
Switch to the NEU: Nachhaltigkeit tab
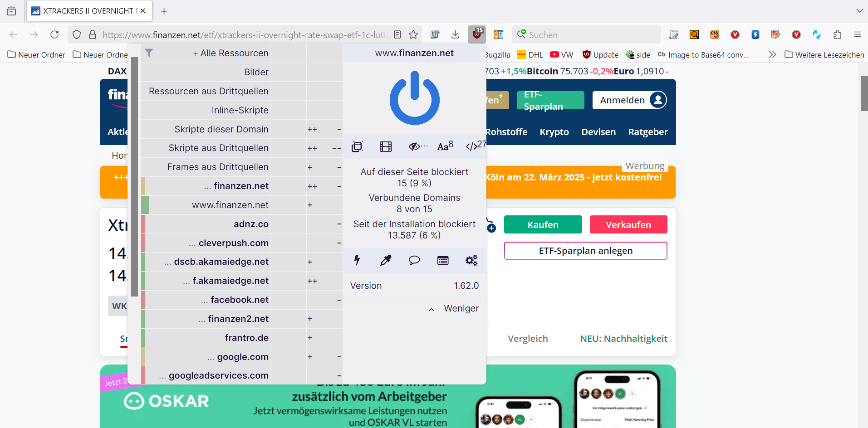click(x=623, y=339)
